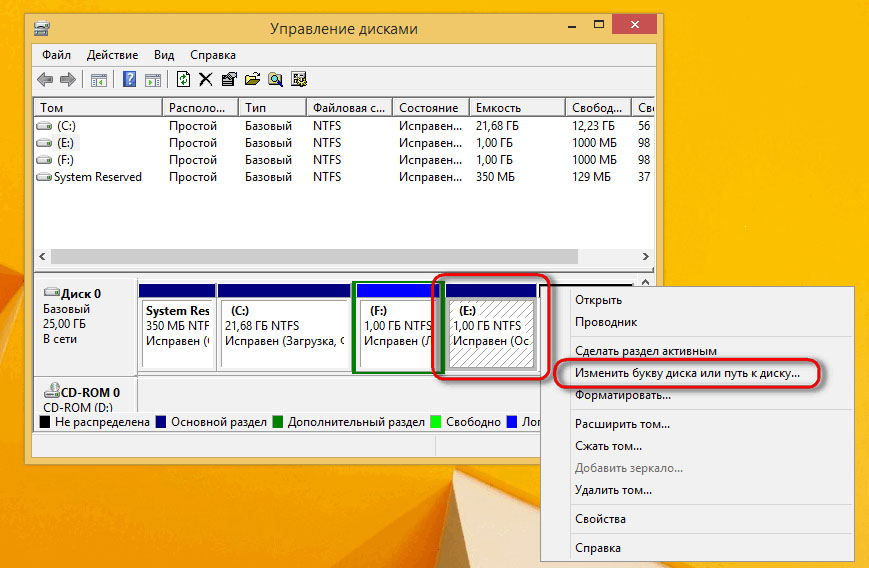The height and width of the screenshot is (568, 869).
Task: Sort by the Емкость column header
Action: click(x=516, y=108)
